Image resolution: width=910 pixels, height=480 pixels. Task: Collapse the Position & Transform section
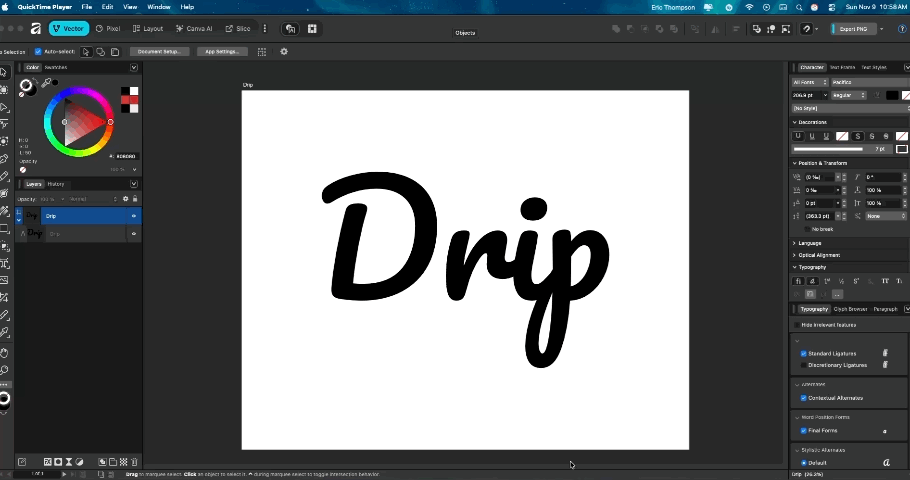click(x=795, y=163)
